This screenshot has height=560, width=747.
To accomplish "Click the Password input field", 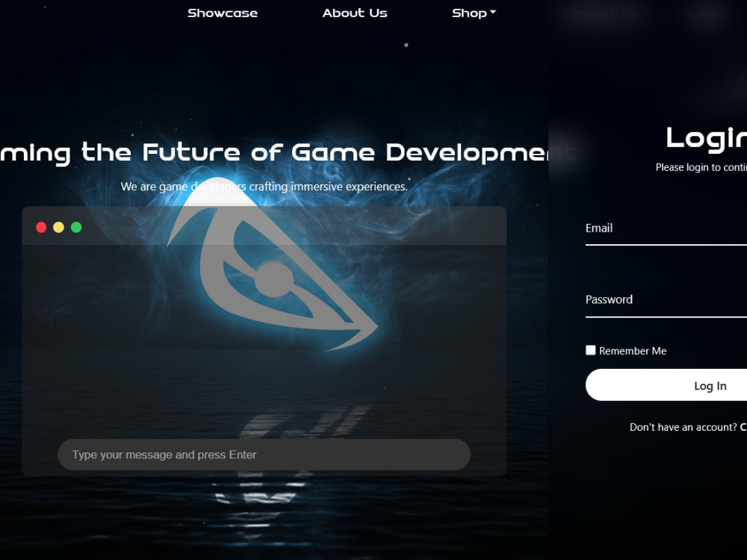I will pos(666,300).
